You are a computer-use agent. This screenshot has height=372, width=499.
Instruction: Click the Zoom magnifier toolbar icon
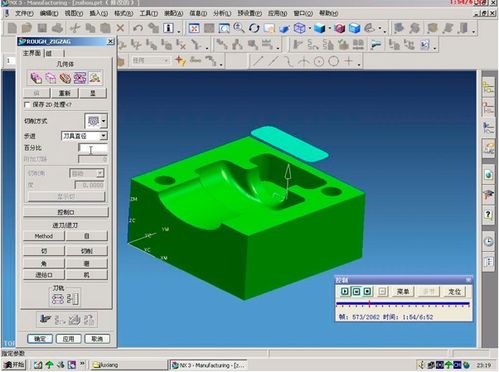[x=239, y=28]
